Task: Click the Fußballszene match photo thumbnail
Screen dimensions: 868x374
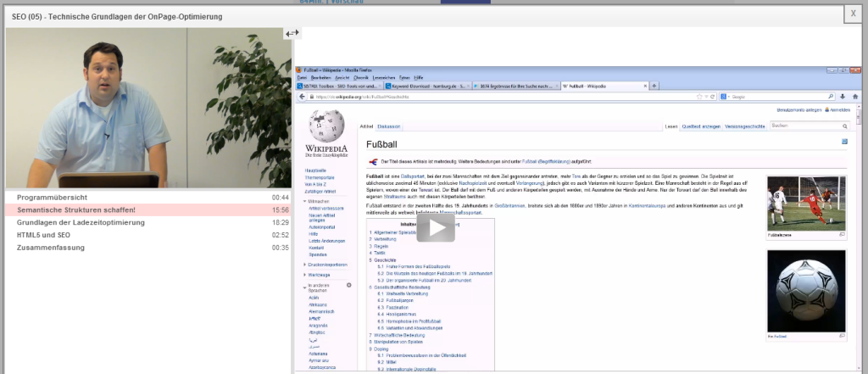Action: coord(807,204)
